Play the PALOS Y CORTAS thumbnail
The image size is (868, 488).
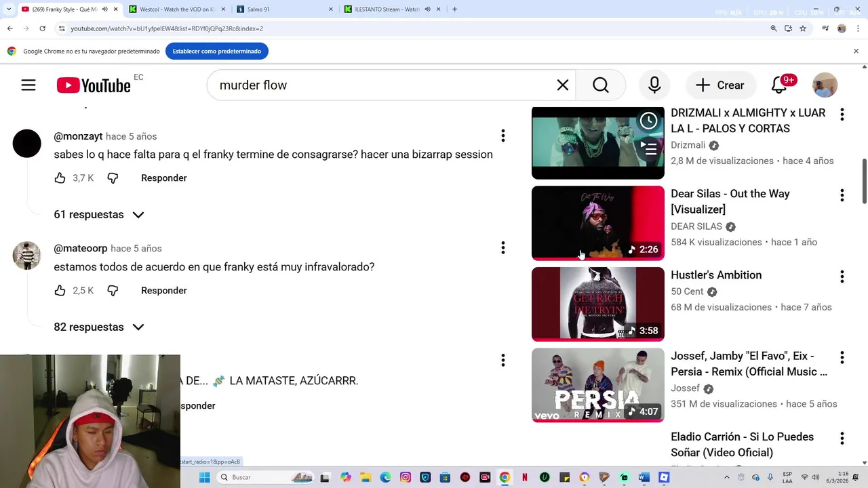pos(598,142)
